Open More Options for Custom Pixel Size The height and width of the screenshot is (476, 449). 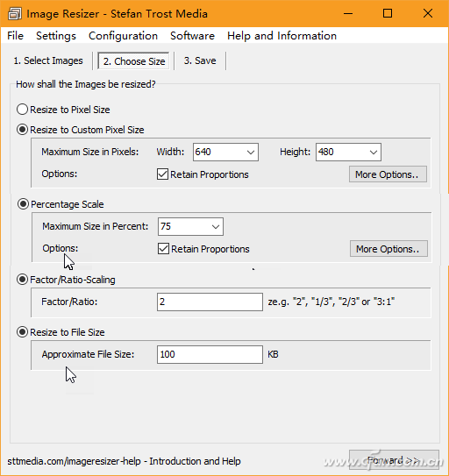388,174
